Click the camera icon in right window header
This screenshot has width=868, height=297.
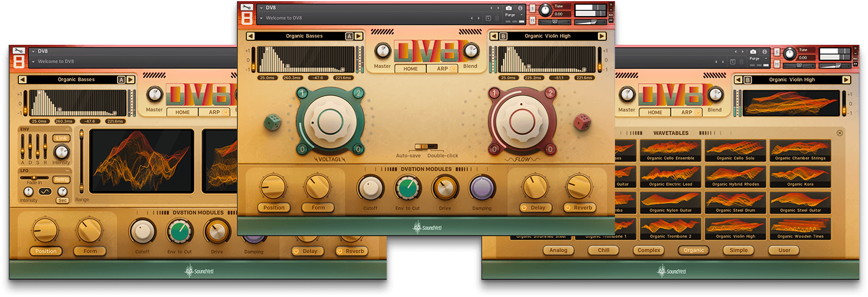(x=753, y=52)
